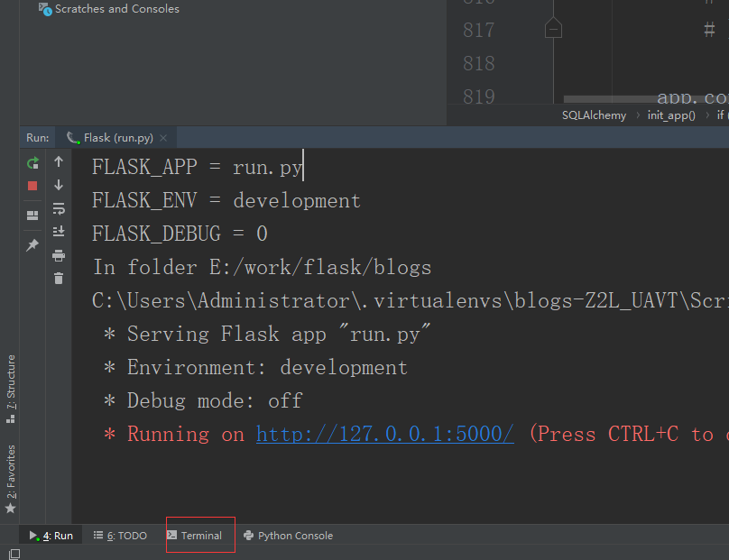The height and width of the screenshot is (560, 729).
Task: Toggle soft-wrap in the run console
Action: [x=59, y=208]
